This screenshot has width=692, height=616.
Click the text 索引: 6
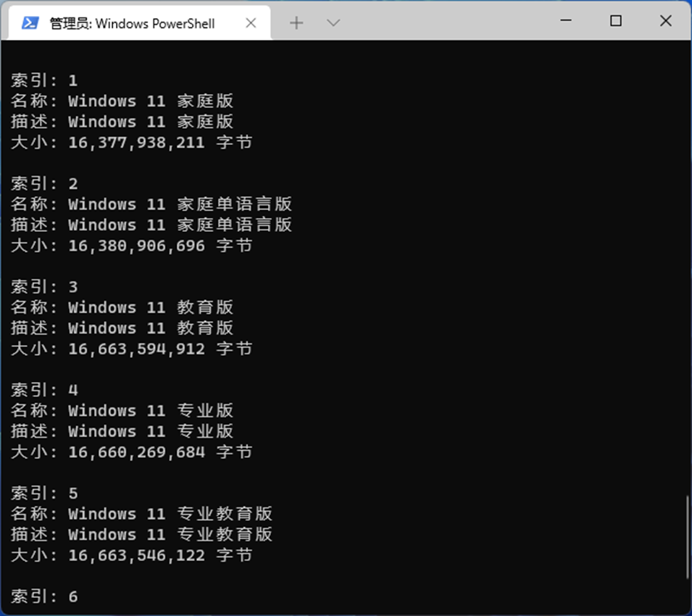(44, 596)
